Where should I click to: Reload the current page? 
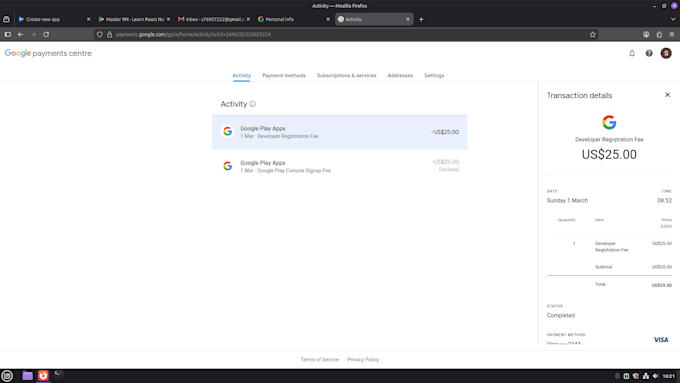coord(46,34)
